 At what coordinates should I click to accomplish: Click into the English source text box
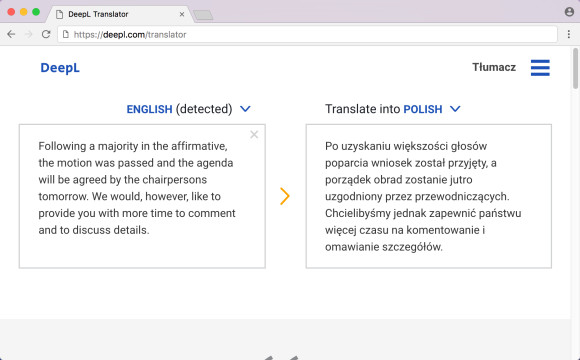tap(142, 196)
